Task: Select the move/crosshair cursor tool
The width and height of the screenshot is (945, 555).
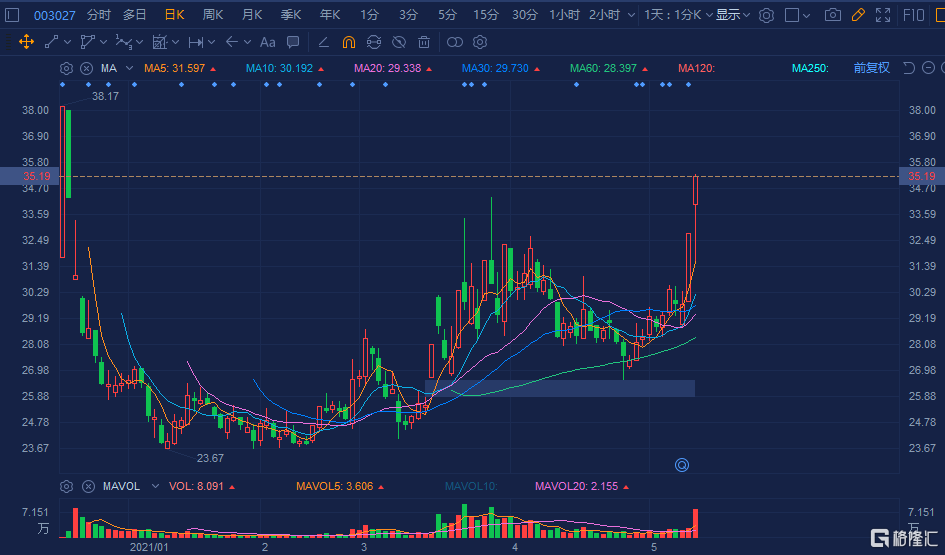Action: click(26, 42)
